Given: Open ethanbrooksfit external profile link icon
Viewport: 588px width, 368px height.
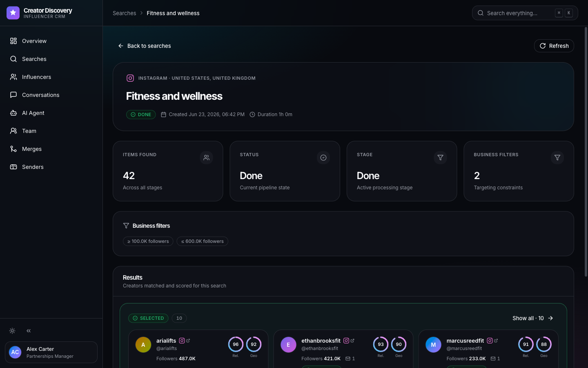Looking at the screenshot, I should (352, 341).
